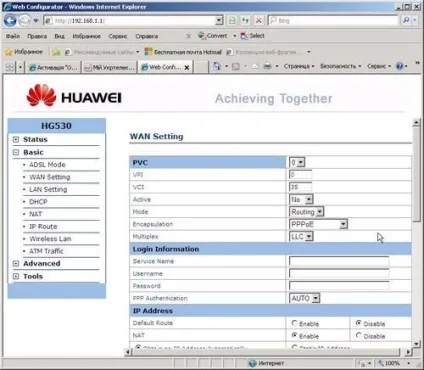This screenshot has height=370, width=424.
Task: Click the browser Back arrow button
Action: pos(10,21)
